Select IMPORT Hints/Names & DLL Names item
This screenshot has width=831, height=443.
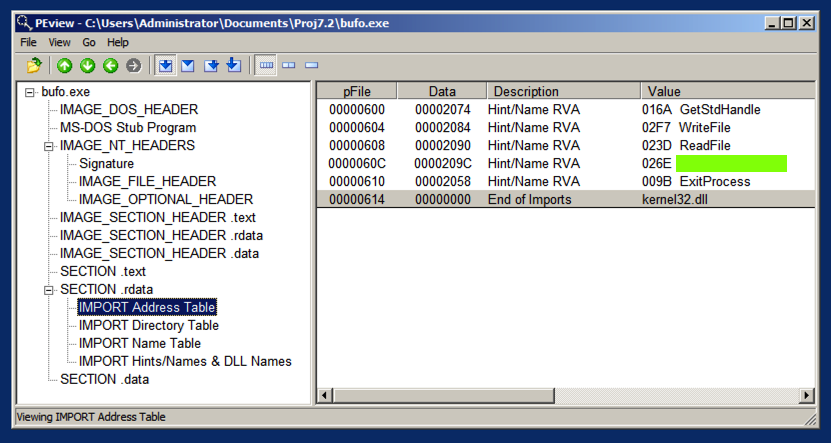click(185, 361)
